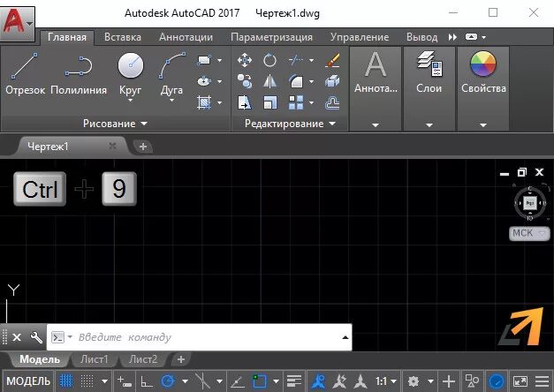
Task: Open the command line wrench settings
Action: tap(36, 337)
